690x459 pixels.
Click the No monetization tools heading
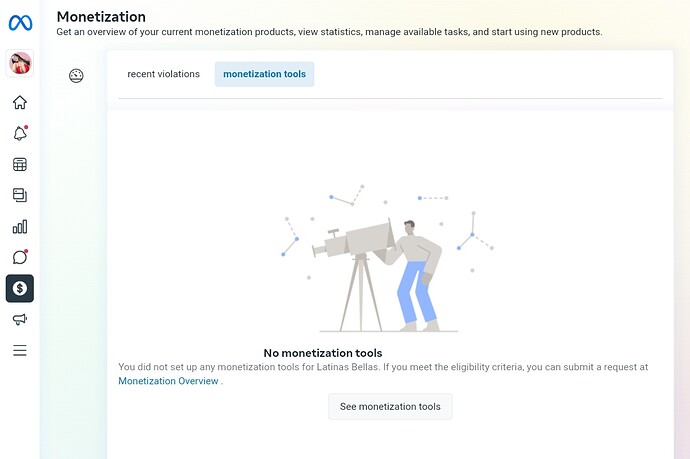[323, 353]
